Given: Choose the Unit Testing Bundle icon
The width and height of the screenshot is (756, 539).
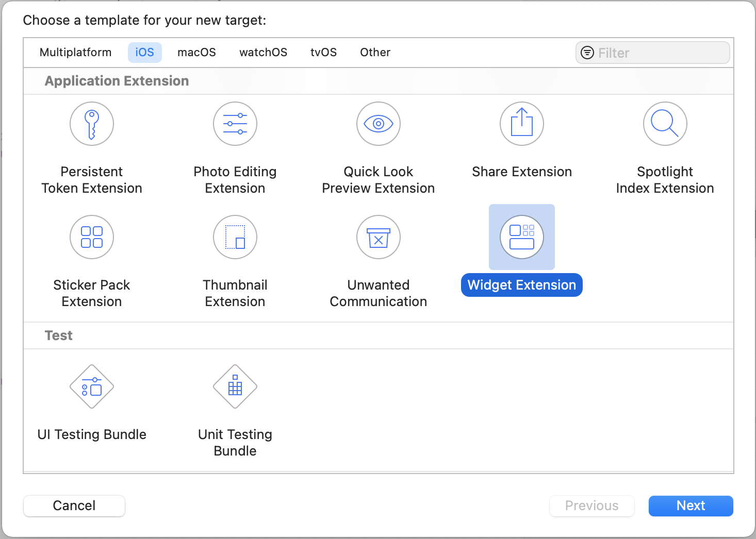Looking at the screenshot, I should pos(235,386).
